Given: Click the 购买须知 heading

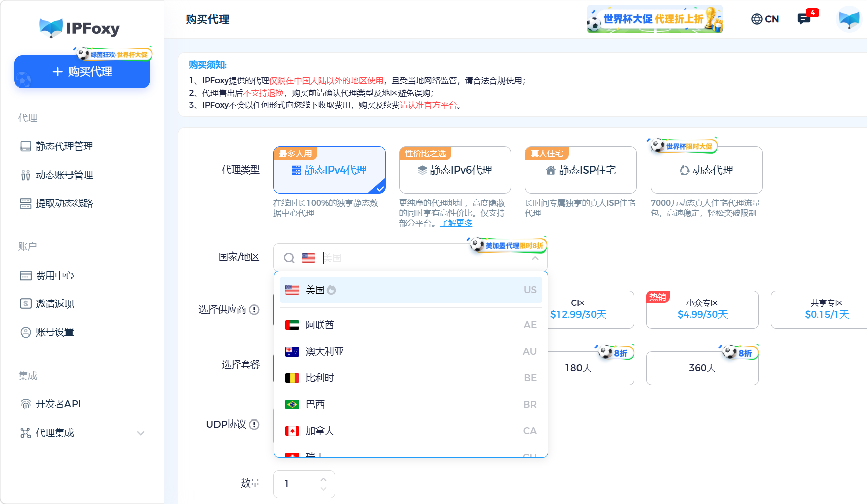Looking at the screenshot, I should pos(207,65).
